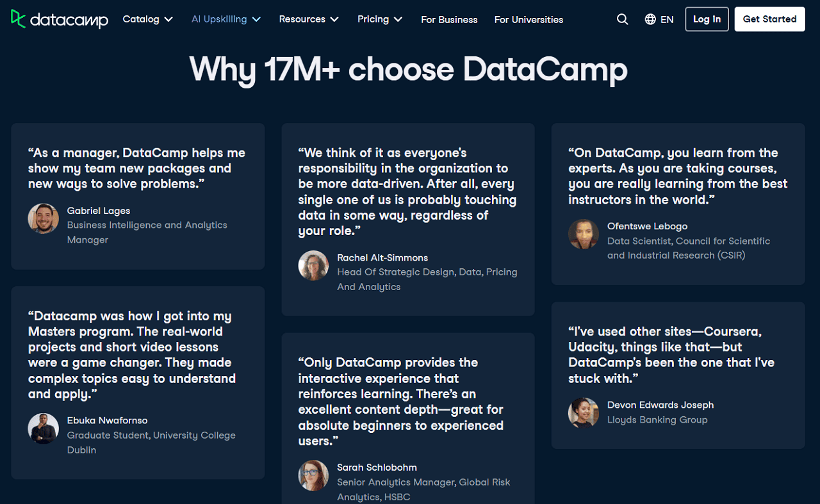Click Rachel Alt-Simmons's avatar
This screenshot has width=820, height=504.
click(313, 264)
